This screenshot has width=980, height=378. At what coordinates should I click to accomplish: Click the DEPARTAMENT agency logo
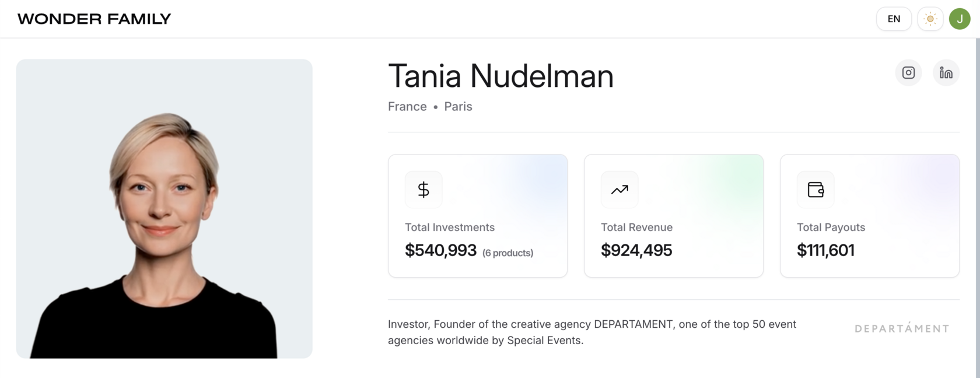coord(902,328)
